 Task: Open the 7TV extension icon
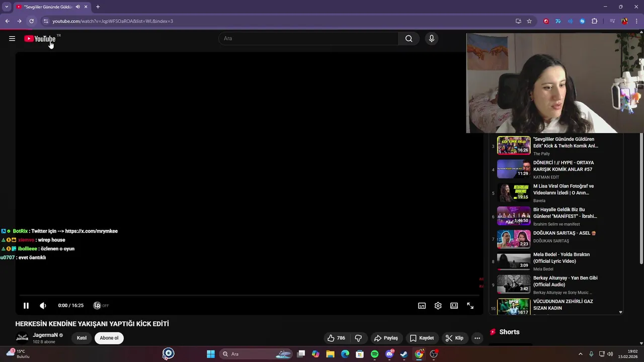pos(558,21)
